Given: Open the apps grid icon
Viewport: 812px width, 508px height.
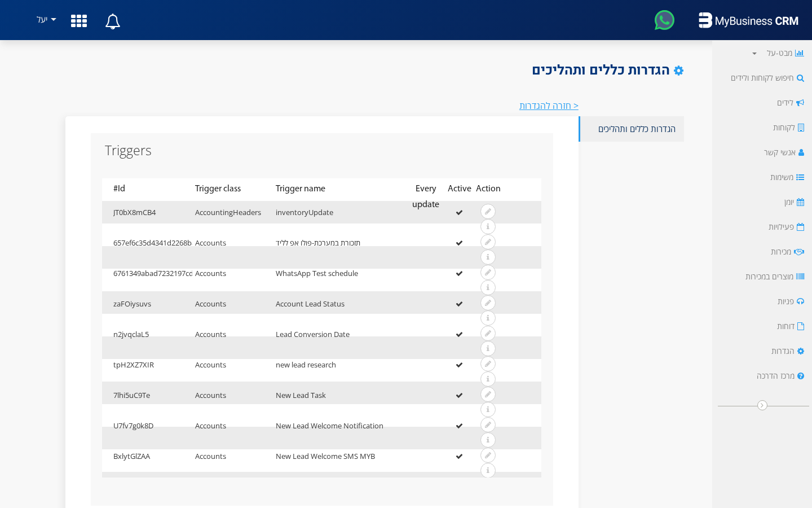Looking at the screenshot, I should pyautogui.click(x=78, y=21).
